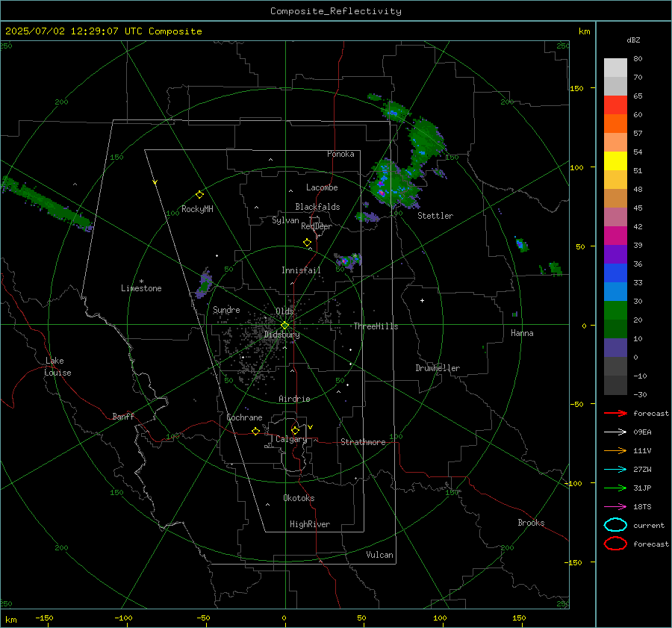Image resolution: width=672 pixels, height=628 pixels.
Task: Click the yellow diamond marker above Calgary
Action: pyautogui.click(x=295, y=430)
